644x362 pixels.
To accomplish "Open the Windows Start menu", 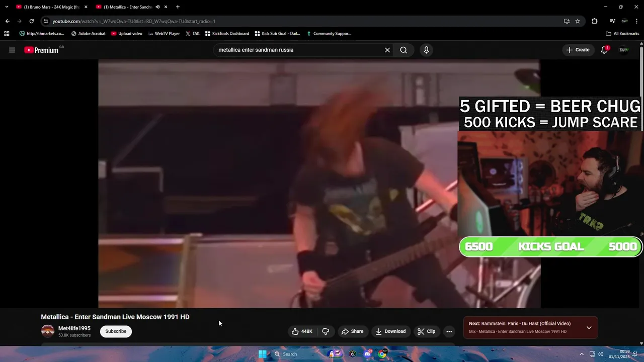I will pos(262,354).
